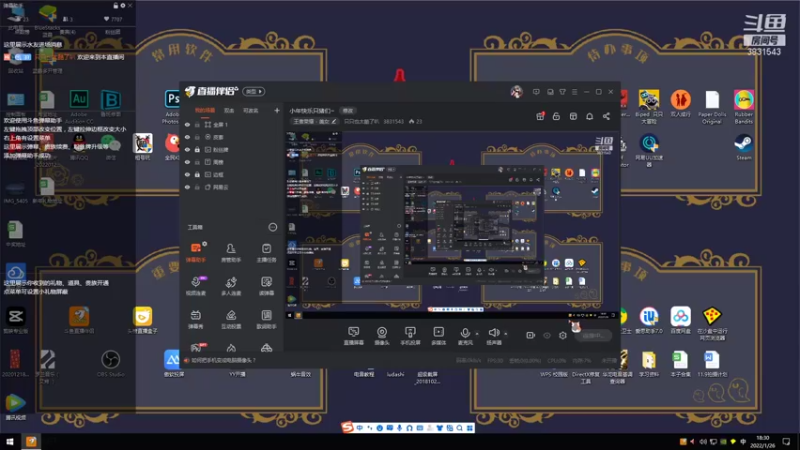
Task: Add a new scene with plus button
Action: click(277, 110)
